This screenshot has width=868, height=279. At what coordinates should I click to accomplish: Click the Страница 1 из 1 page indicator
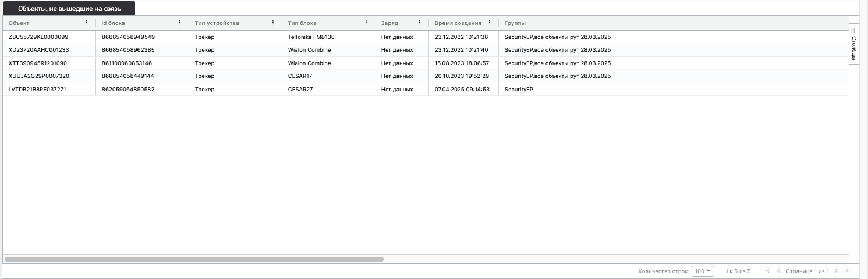click(807, 271)
